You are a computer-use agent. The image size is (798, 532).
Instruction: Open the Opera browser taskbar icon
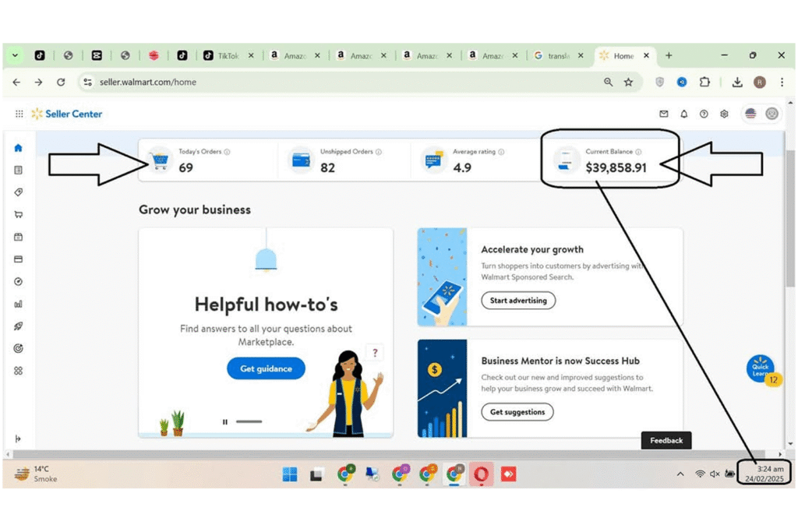point(481,474)
